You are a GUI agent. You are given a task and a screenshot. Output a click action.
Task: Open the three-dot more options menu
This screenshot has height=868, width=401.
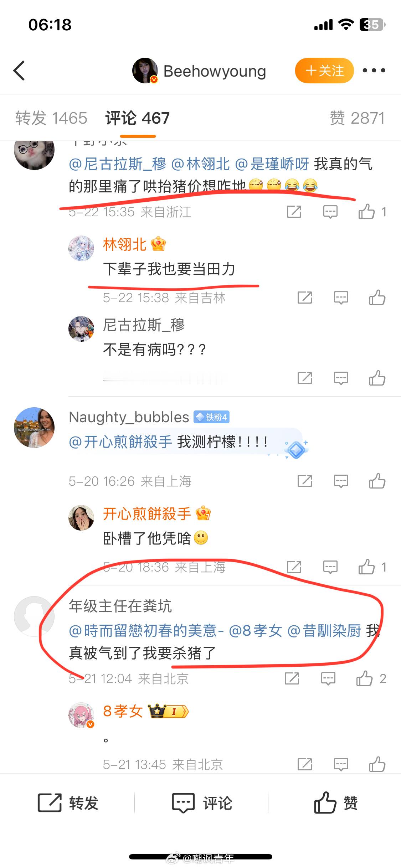[x=374, y=71]
